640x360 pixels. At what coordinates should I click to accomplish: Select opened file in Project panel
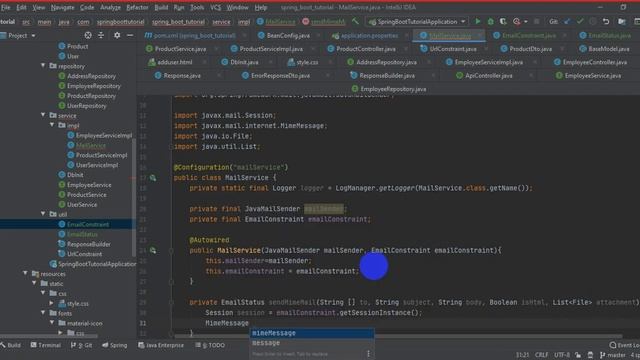tap(88, 36)
